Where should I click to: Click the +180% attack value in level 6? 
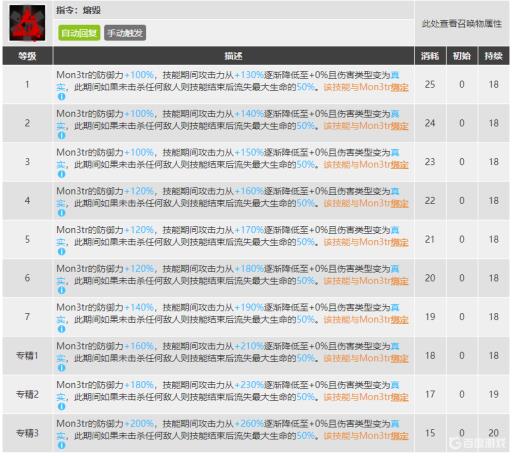tap(249, 268)
